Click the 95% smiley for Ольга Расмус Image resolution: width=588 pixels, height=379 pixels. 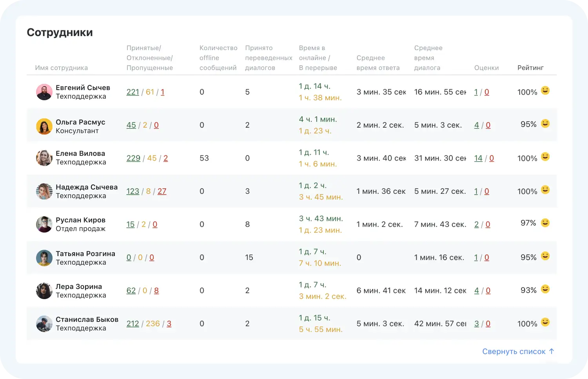click(545, 124)
